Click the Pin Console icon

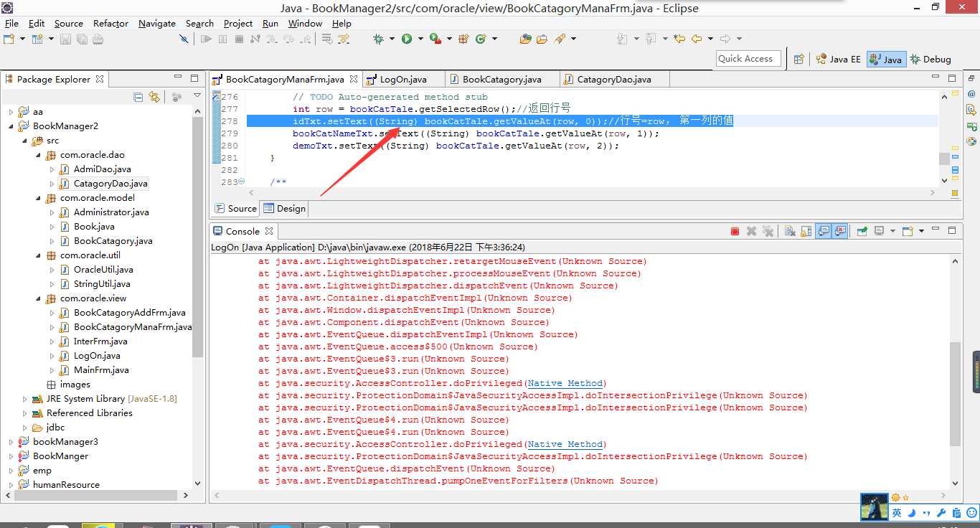[862, 231]
